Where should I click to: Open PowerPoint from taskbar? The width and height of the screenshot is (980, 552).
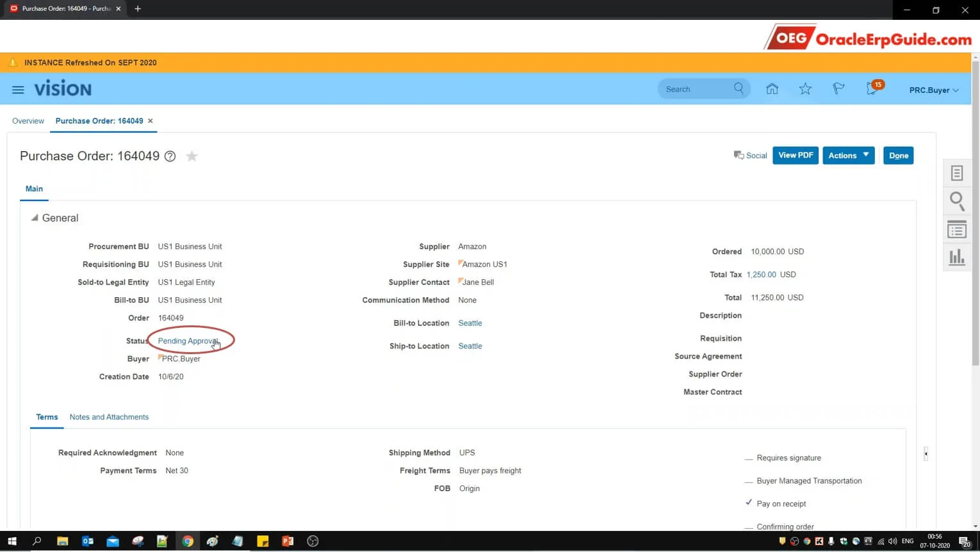tap(288, 541)
